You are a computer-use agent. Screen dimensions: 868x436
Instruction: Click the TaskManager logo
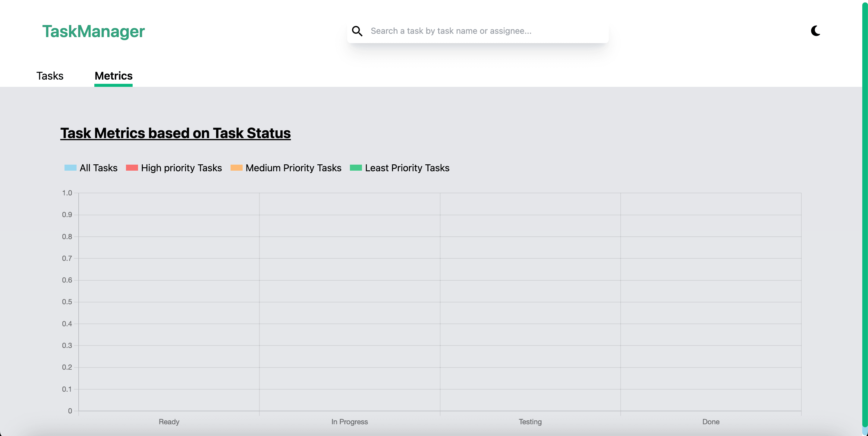(94, 31)
